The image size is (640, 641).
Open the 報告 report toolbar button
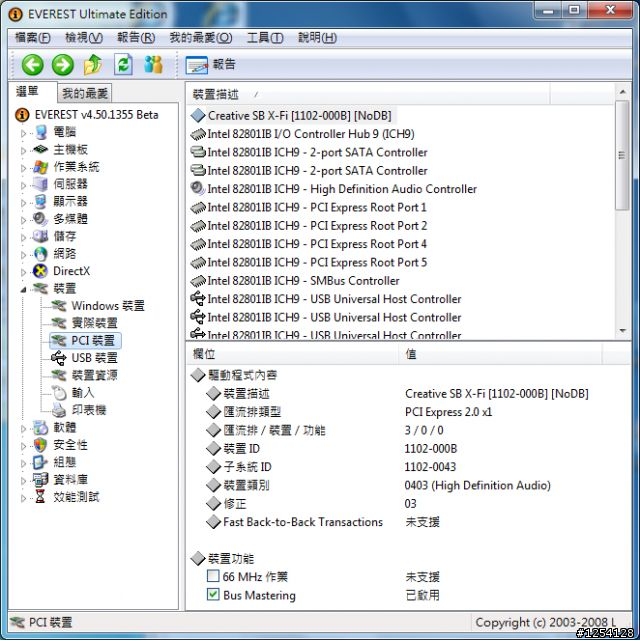[x=210, y=65]
